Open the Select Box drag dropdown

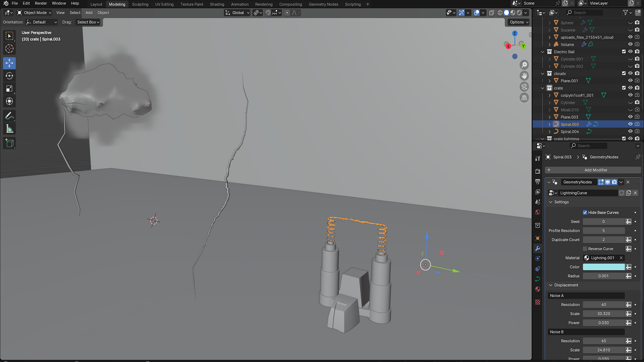[88, 22]
